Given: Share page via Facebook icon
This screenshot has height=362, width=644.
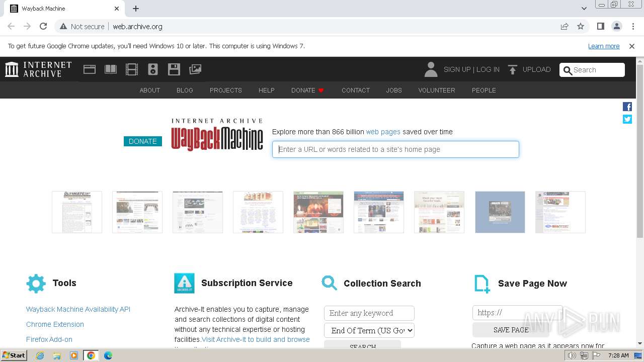Looking at the screenshot, I should [627, 107].
